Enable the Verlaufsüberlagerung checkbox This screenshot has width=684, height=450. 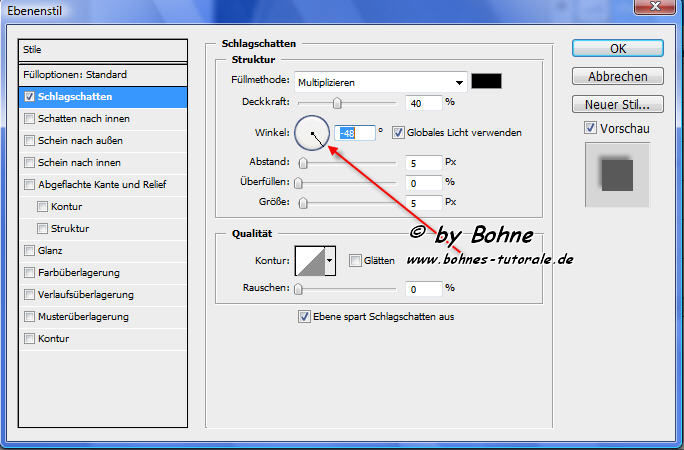[x=29, y=294]
